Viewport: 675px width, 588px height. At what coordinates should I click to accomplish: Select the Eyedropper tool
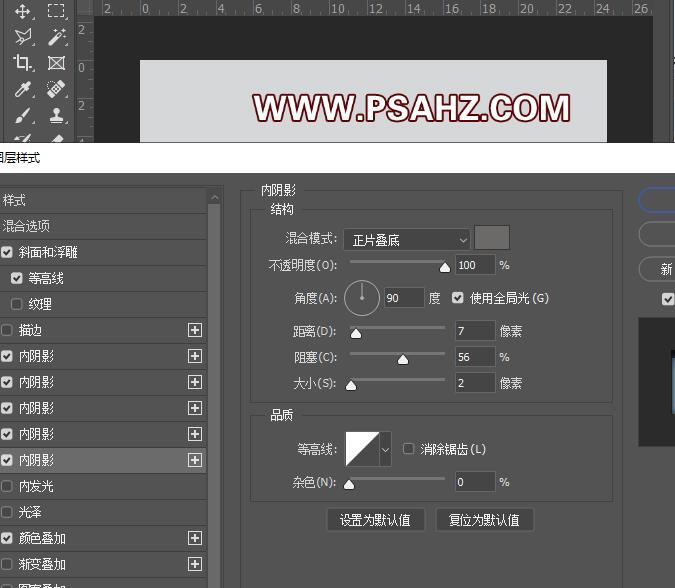pyautogui.click(x=22, y=90)
